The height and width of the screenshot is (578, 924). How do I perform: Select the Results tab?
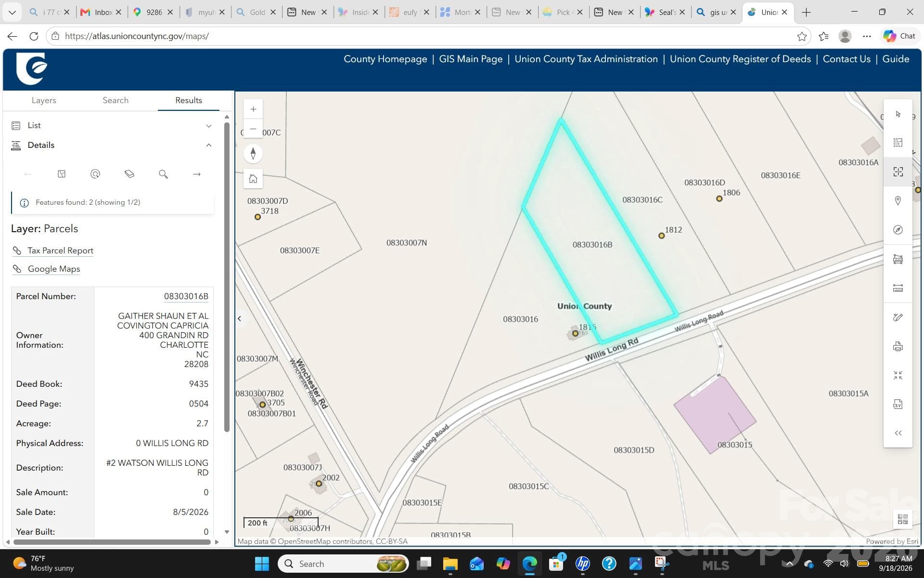pos(189,100)
